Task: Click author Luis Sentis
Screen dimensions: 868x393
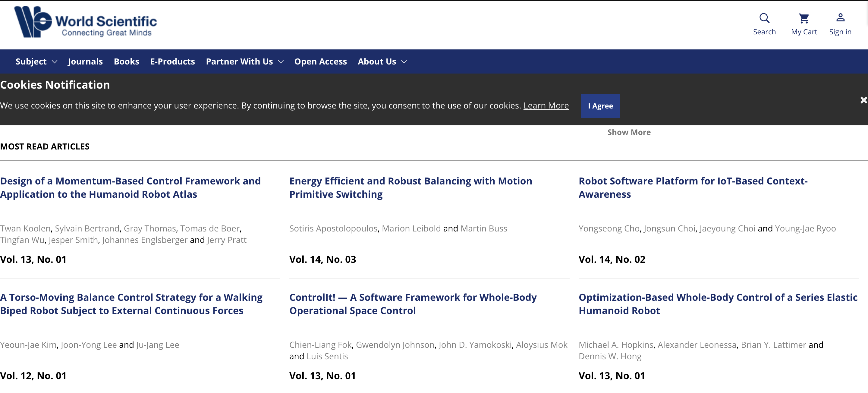Action: click(x=327, y=356)
